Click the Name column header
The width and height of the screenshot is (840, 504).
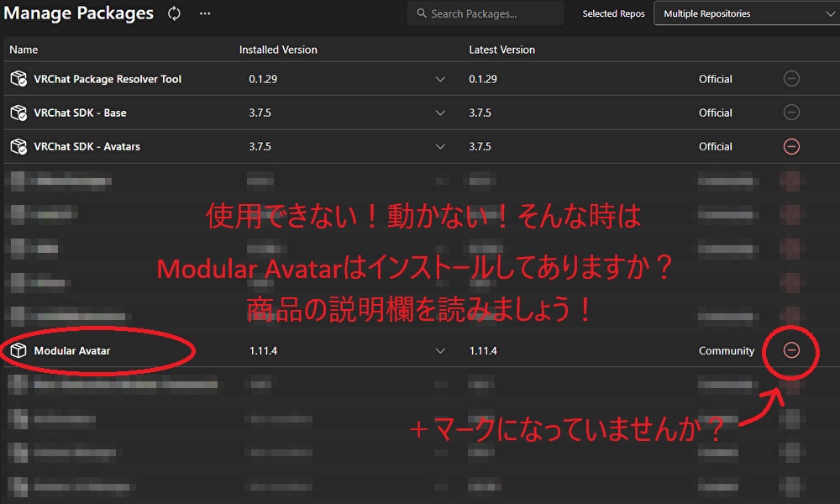[x=24, y=50]
